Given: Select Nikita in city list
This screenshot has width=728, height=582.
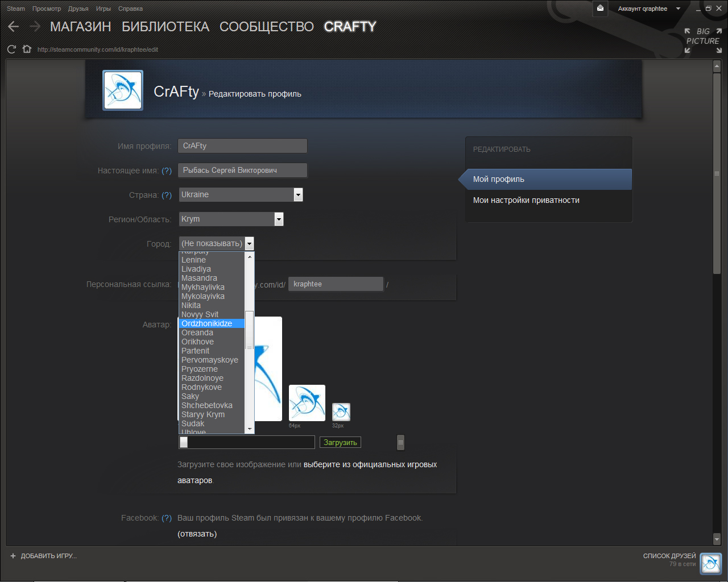Looking at the screenshot, I should [212, 305].
